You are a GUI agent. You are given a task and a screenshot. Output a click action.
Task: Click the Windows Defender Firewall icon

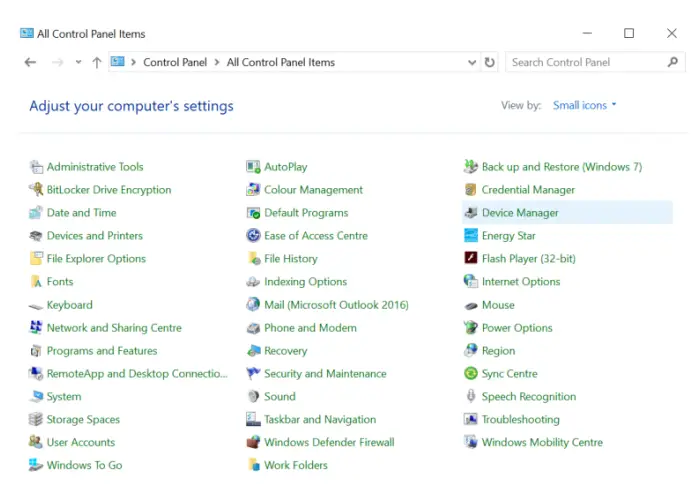point(254,443)
